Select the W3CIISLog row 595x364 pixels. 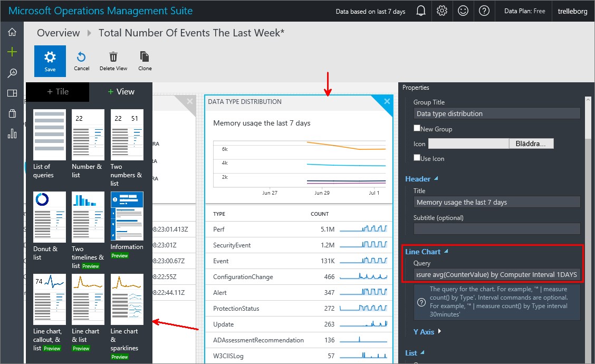299,356
